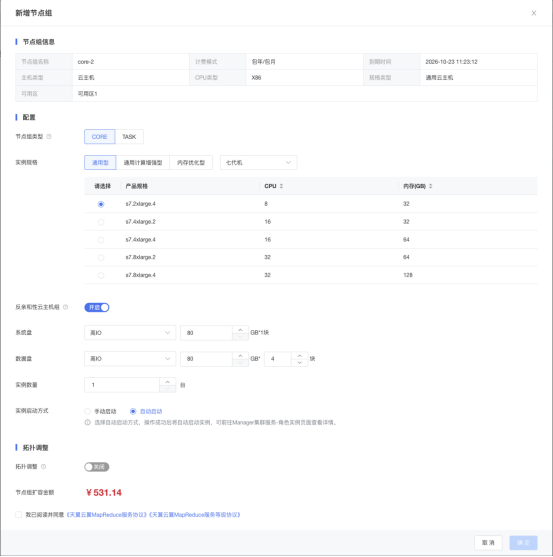Click the help icon beside 节点组类型

click(x=49, y=136)
